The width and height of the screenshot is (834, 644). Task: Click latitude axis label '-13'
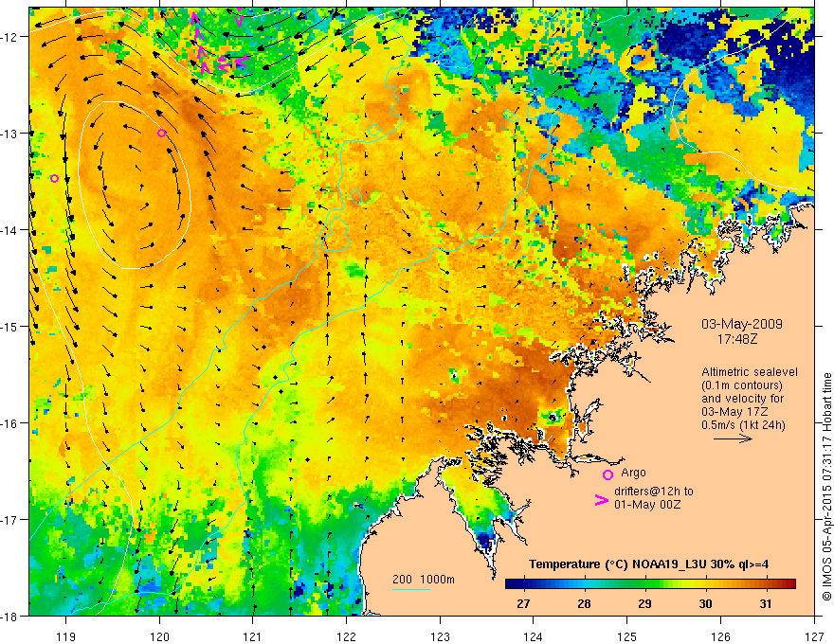tap(11, 133)
